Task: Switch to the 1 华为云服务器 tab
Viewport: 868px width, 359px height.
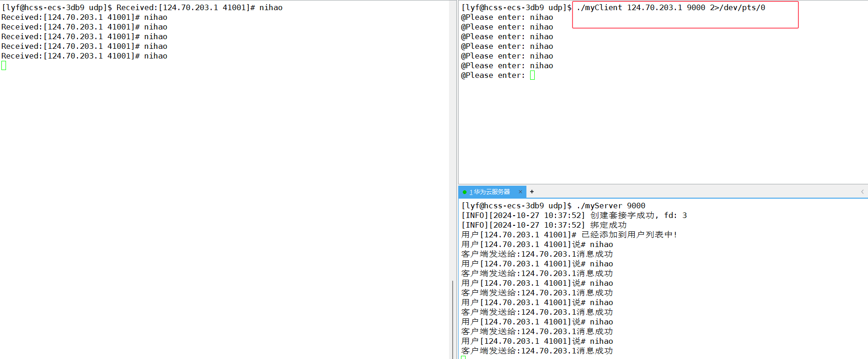Action: [x=492, y=192]
